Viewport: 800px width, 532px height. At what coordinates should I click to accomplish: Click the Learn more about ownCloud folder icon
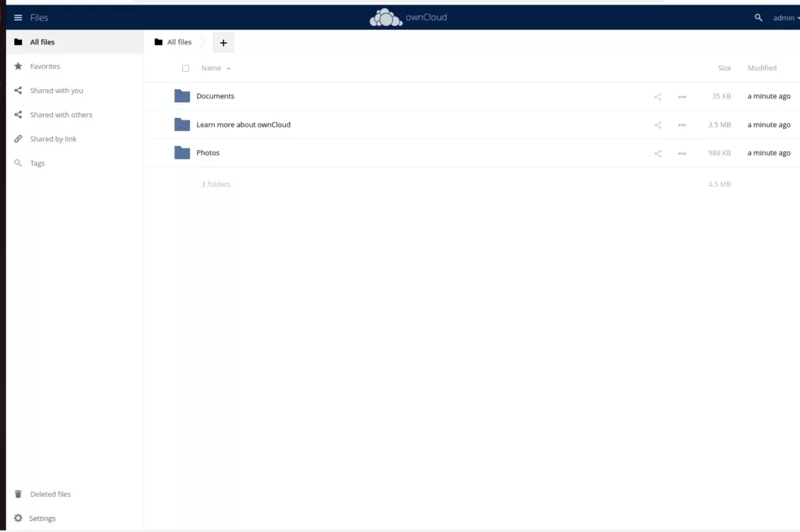tap(182, 124)
